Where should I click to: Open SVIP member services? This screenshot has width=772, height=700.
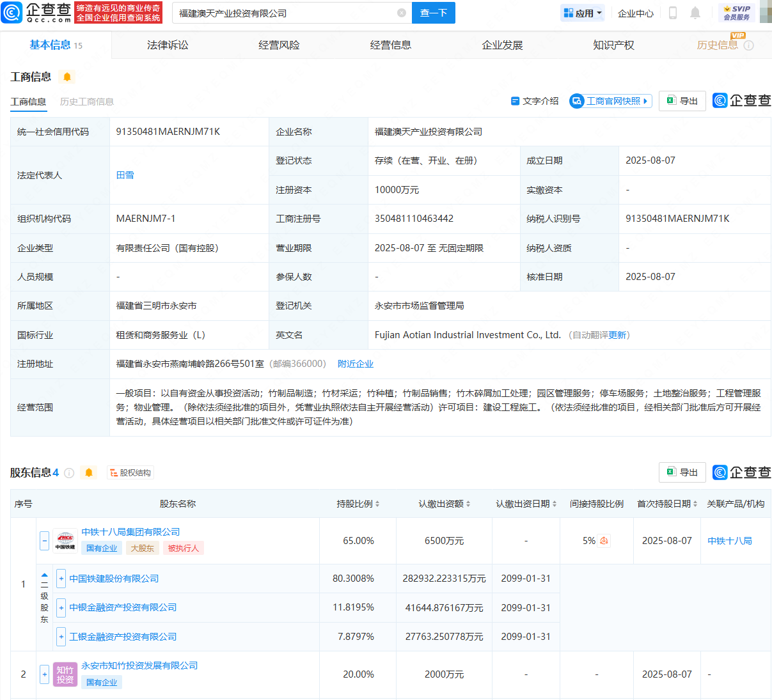pyautogui.click(x=737, y=13)
